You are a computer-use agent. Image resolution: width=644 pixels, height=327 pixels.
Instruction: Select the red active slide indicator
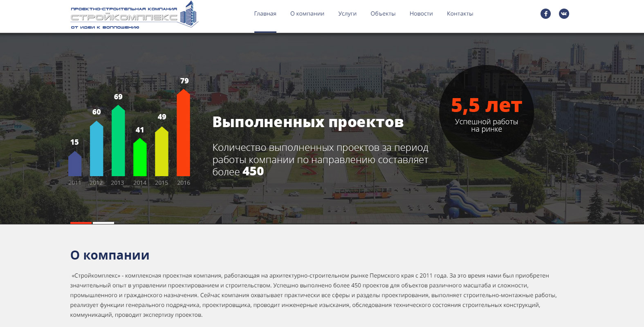81,223
